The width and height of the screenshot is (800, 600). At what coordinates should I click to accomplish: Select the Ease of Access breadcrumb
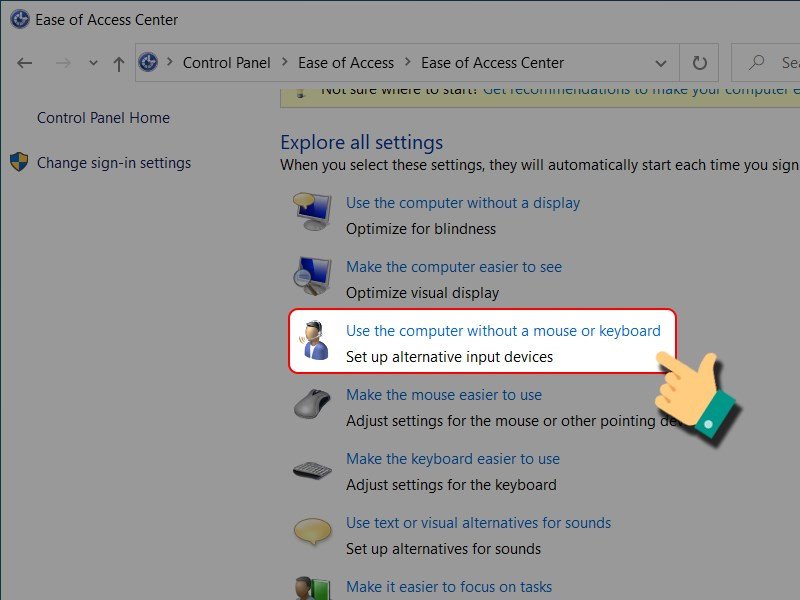(345, 63)
